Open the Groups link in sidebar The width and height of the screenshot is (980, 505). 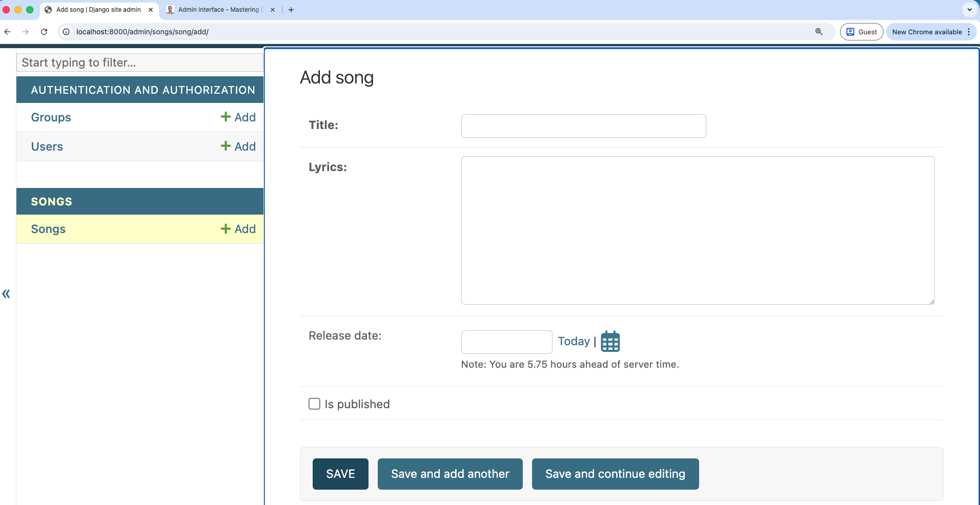pyautogui.click(x=51, y=117)
